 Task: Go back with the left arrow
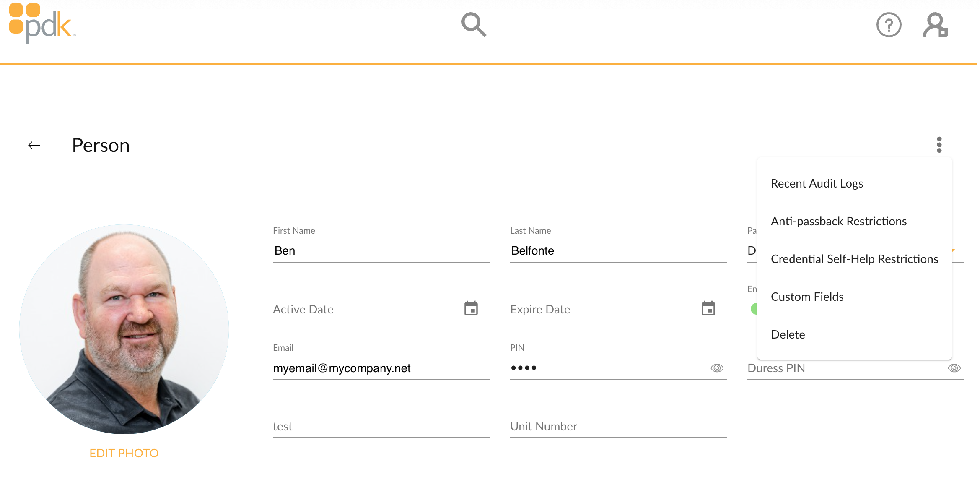[34, 145]
